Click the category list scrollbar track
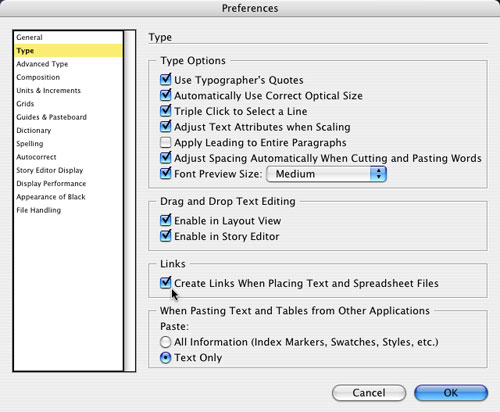Viewport: 500px width, 412px height. click(130, 201)
